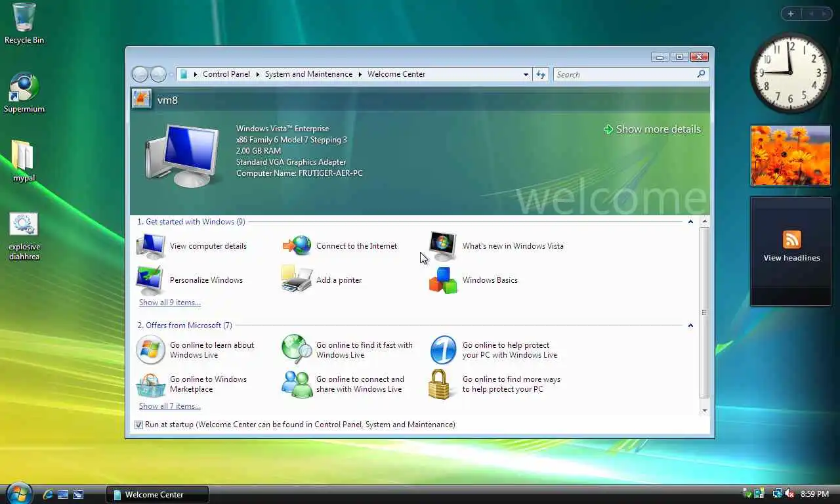The height and width of the screenshot is (504, 840).
Task: Click the learn about Windows Live flag icon
Action: tap(150, 350)
